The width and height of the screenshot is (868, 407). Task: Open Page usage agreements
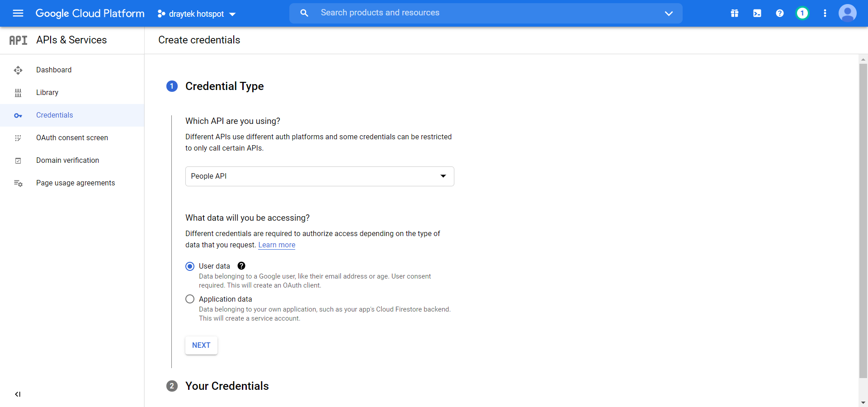coord(72,183)
